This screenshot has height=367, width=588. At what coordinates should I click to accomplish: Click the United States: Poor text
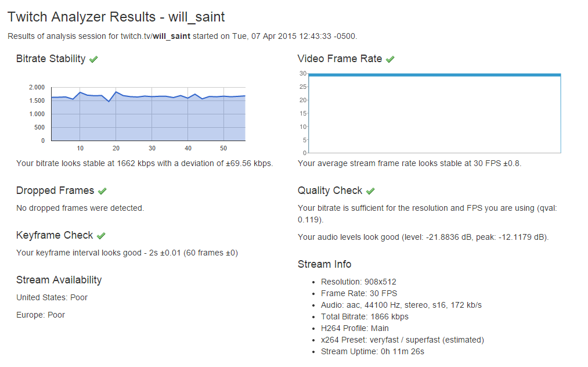pos(52,297)
